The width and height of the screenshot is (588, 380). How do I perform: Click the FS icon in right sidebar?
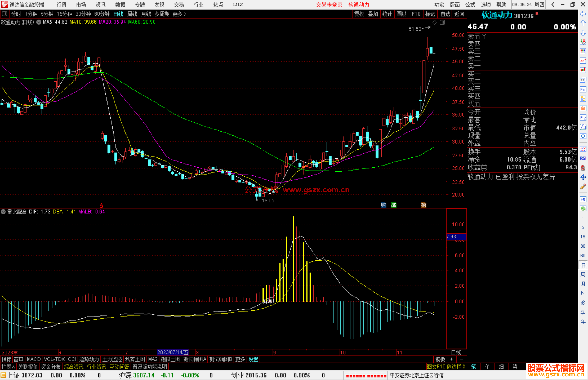(583, 199)
